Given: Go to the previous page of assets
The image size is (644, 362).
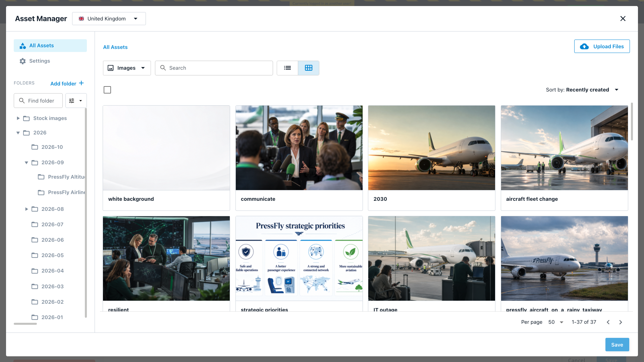Looking at the screenshot, I should tap(608, 322).
